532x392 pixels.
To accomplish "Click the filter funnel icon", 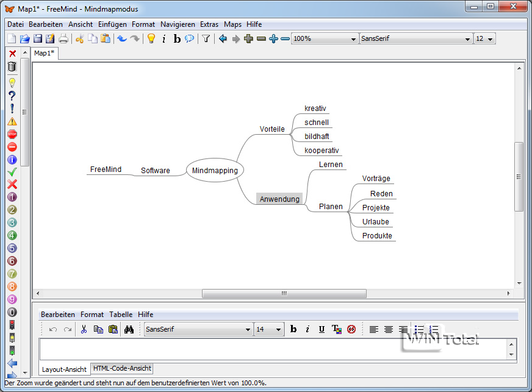I will 206,39.
